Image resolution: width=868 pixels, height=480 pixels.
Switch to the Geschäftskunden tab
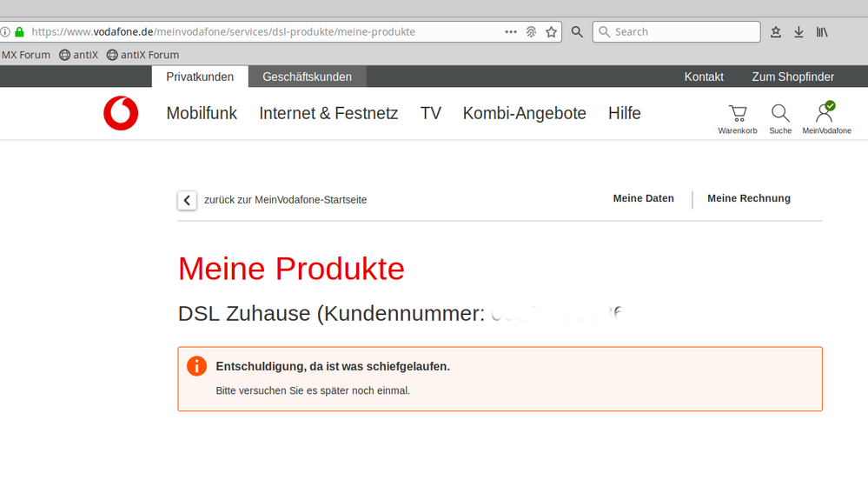308,77
